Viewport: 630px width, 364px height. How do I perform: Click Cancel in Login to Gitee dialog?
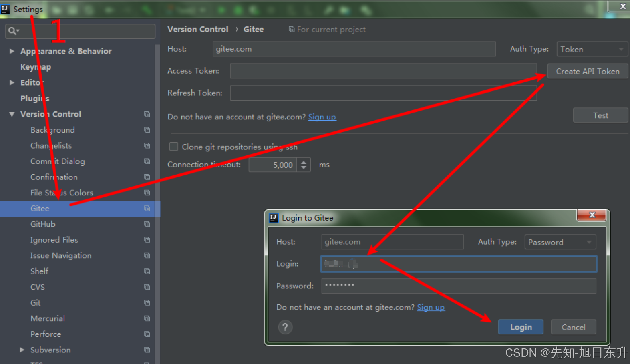click(x=573, y=327)
